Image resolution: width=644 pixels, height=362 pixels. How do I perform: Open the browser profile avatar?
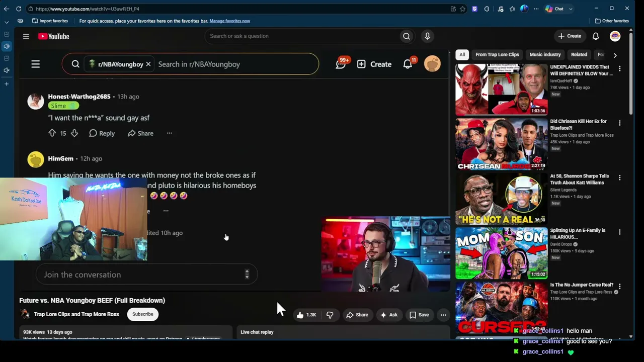pyautogui.click(x=524, y=9)
